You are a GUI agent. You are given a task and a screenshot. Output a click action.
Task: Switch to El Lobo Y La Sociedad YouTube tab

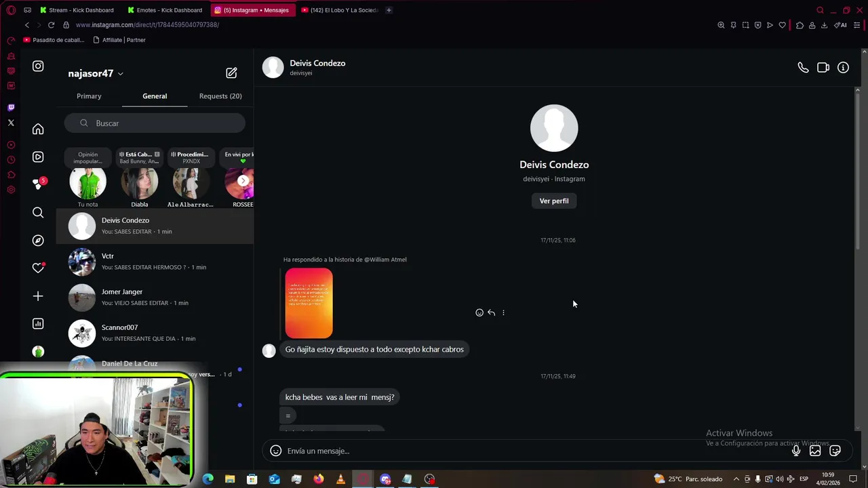(339, 10)
